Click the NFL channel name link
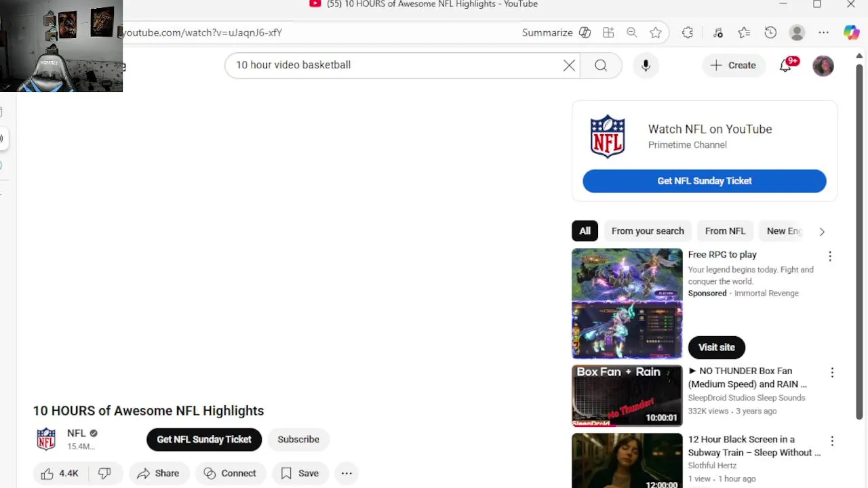868x488 pixels. click(x=77, y=433)
